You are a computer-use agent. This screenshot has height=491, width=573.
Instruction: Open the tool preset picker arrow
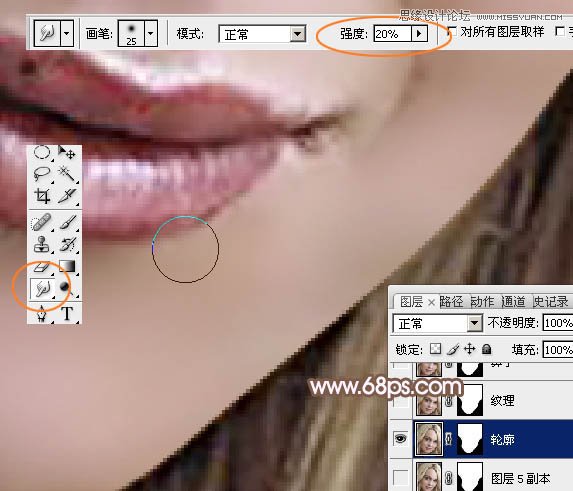(67, 33)
